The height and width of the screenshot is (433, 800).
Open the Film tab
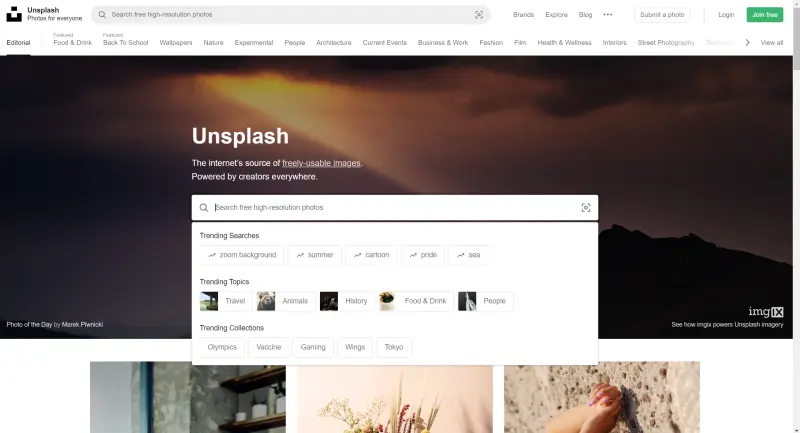(x=520, y=43)
